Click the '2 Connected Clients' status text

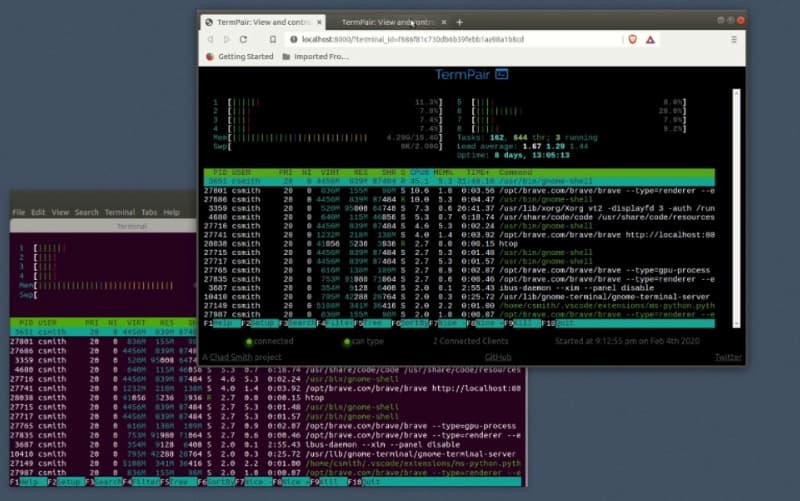[x=470, y=341]
